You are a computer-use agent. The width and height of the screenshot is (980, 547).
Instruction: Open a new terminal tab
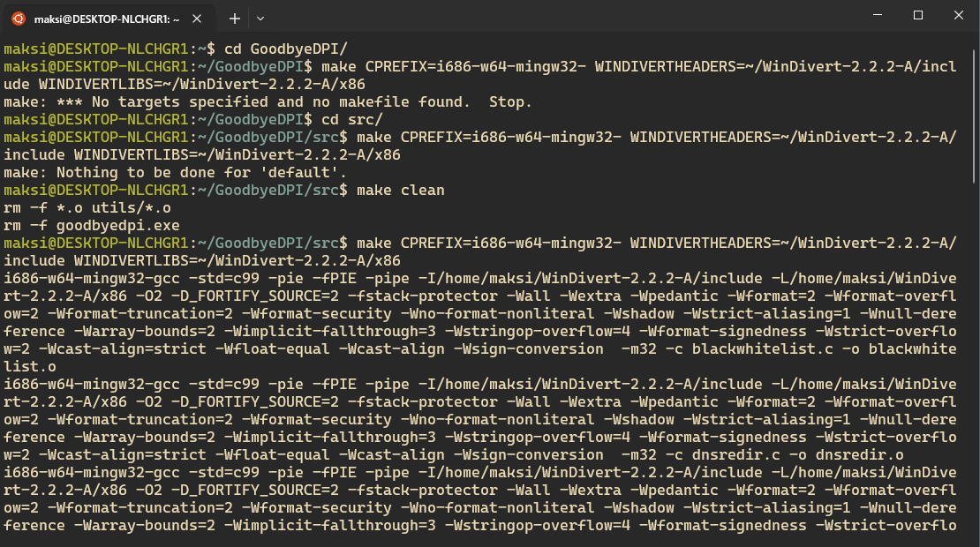click(x=235, y=18)
